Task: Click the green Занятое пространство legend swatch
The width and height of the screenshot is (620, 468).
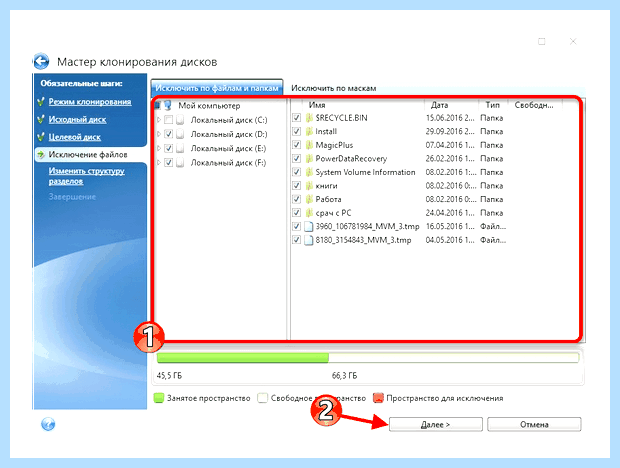Action: [x=159, y=398]
